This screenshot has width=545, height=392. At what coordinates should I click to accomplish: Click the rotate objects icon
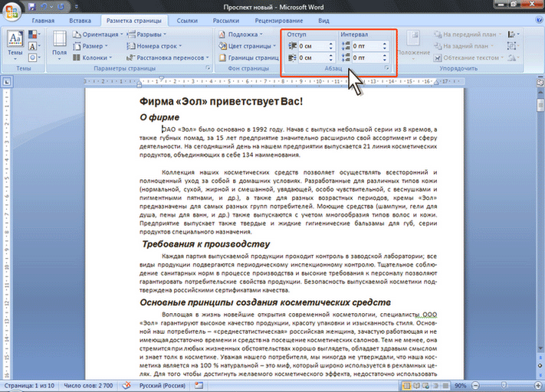513,57
